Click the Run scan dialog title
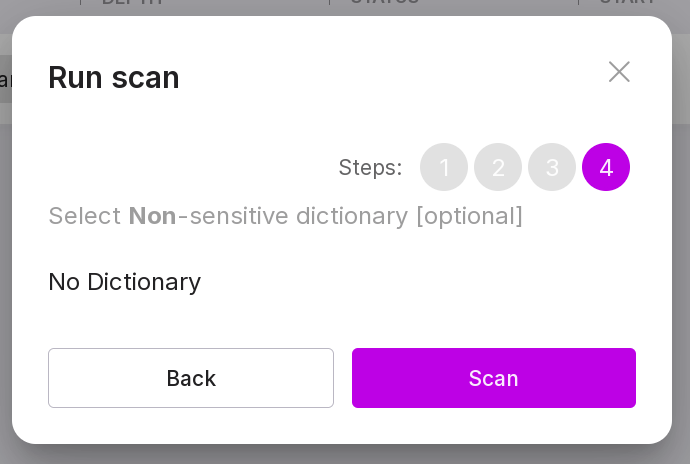The width and height of the screenshot is (690, 464). pos(114,77)
